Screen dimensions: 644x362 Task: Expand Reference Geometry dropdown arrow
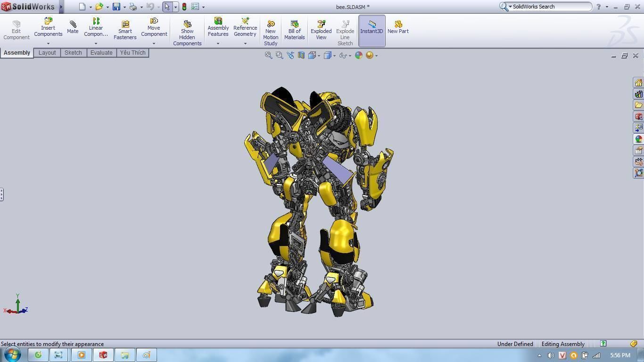[245, 43]
